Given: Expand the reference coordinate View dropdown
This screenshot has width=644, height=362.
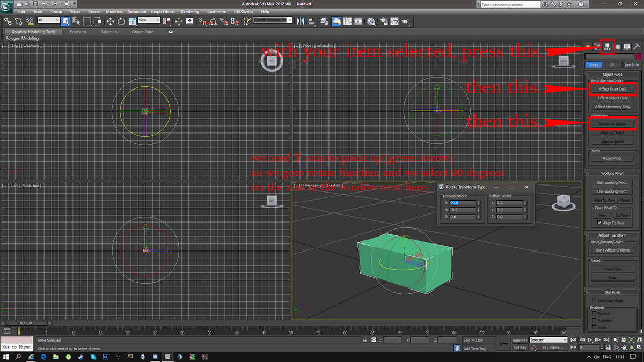Looking at the screenshot, I should [149, 20].
